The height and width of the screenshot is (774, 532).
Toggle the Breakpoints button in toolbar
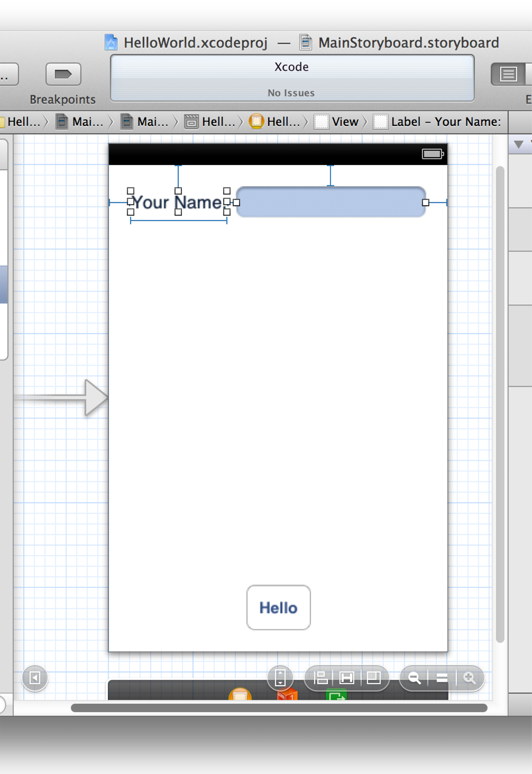63,74
